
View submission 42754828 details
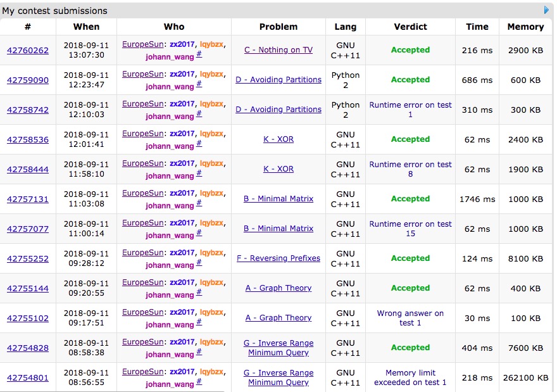click(28, 348)
